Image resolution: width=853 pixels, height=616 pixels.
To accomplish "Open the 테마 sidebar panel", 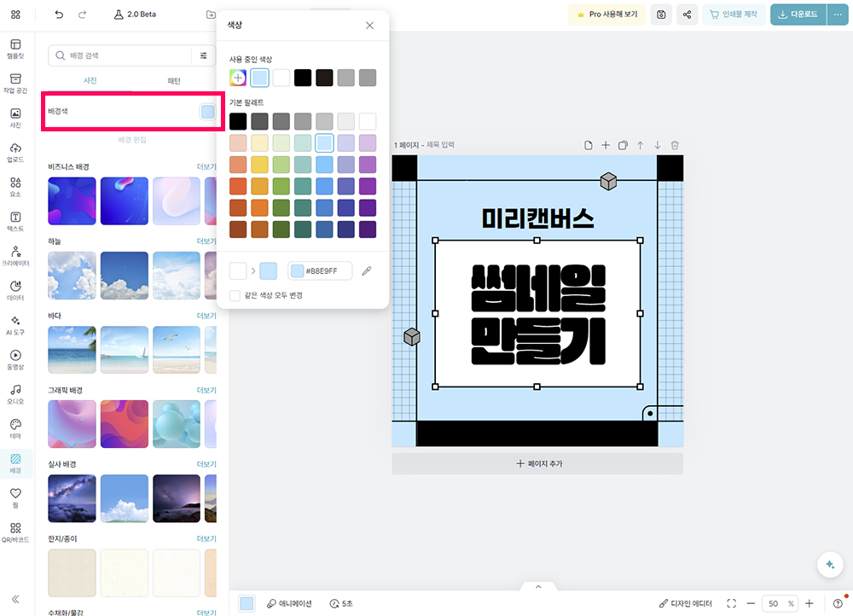I will pyautogui.click(x=15, y=429).
